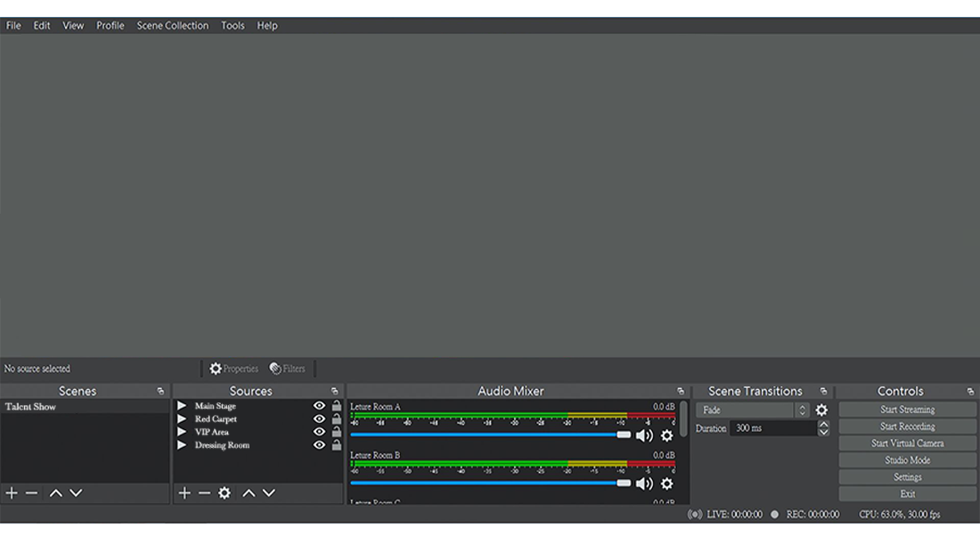Expand the Main Stage source

181,406
